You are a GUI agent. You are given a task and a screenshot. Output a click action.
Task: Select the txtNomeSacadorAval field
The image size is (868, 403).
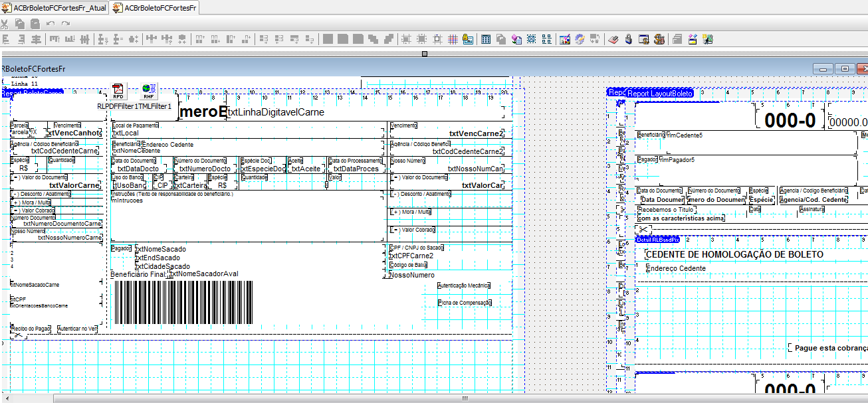[204, 274]
